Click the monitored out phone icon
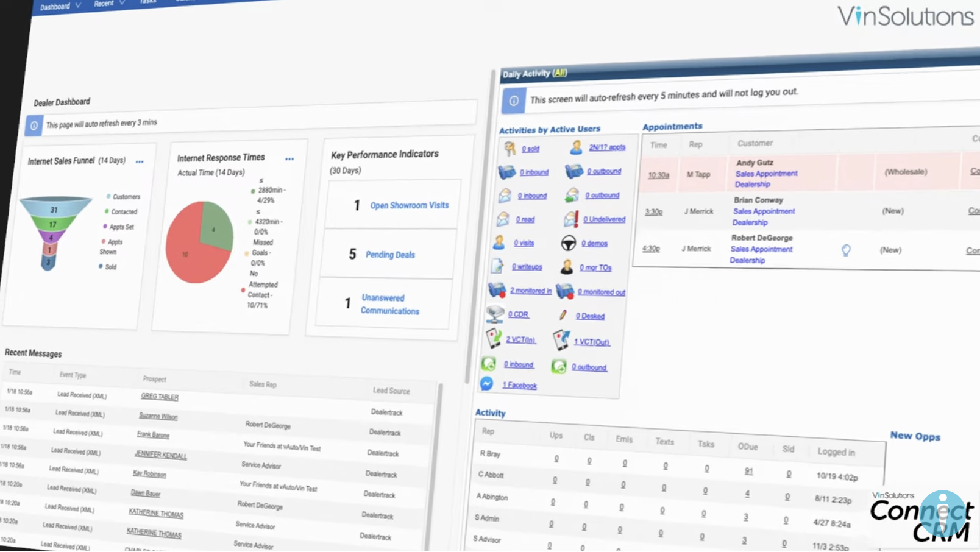Image resolution: width=980 pixels, height=552 pixels. point(565,291)
